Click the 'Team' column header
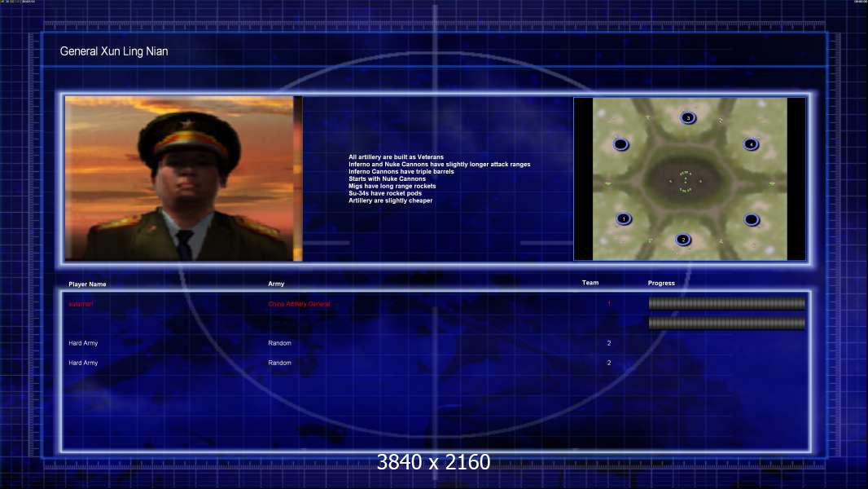This screenshot has height=489, width=868. pyautogui.click(x=590, y=283)
